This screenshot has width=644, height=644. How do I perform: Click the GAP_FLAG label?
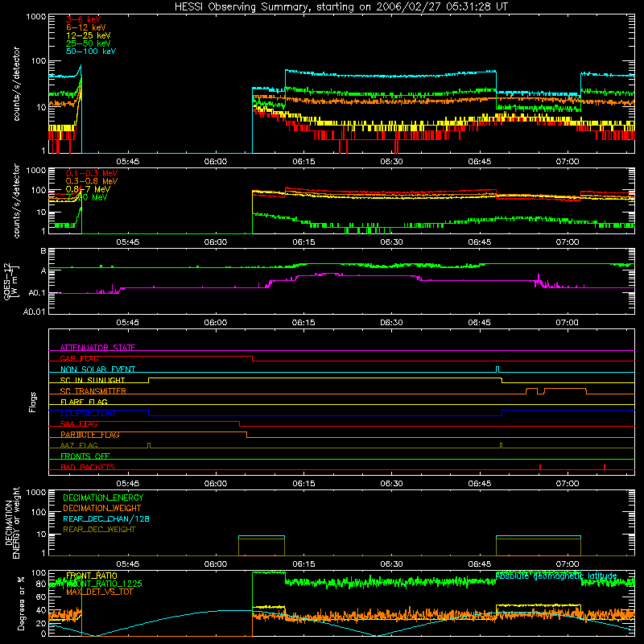tap(79, 358)
